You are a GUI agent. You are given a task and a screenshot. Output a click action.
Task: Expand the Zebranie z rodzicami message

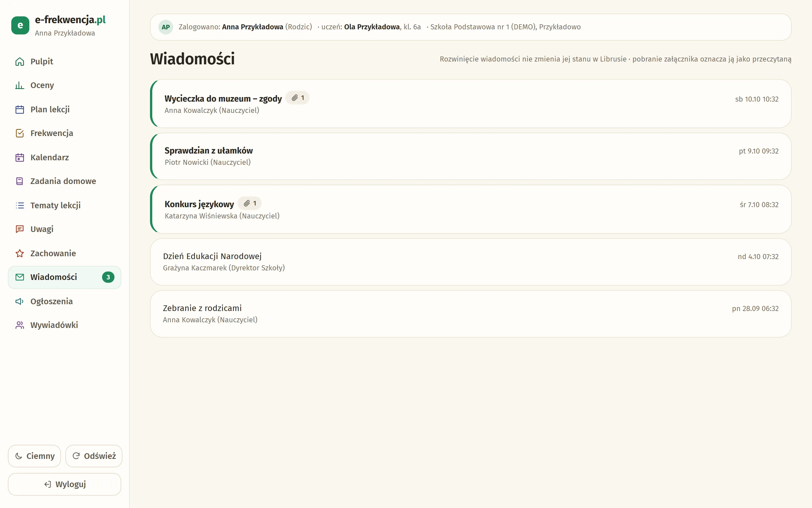471,314
